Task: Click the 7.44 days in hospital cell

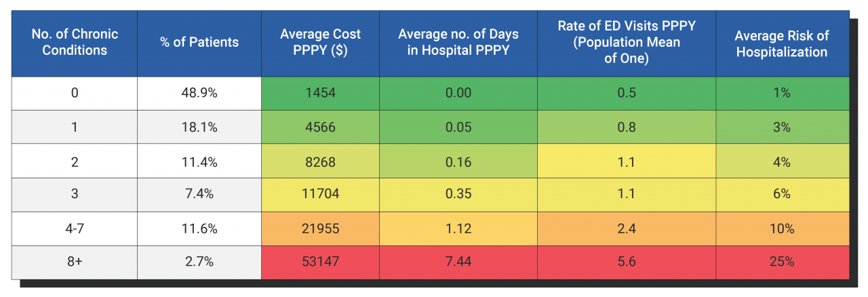Action: (458, 262)
